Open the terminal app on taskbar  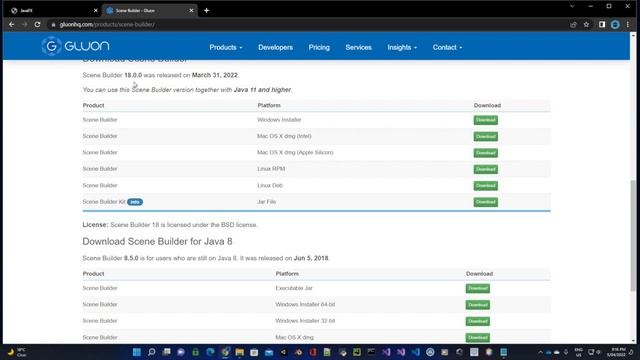point(371,352)
